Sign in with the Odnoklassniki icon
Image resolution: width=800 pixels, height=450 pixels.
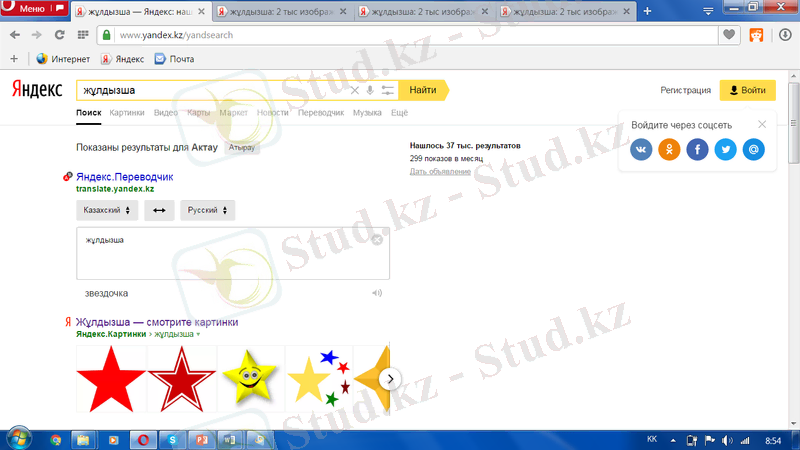click(x=670, y=149)
